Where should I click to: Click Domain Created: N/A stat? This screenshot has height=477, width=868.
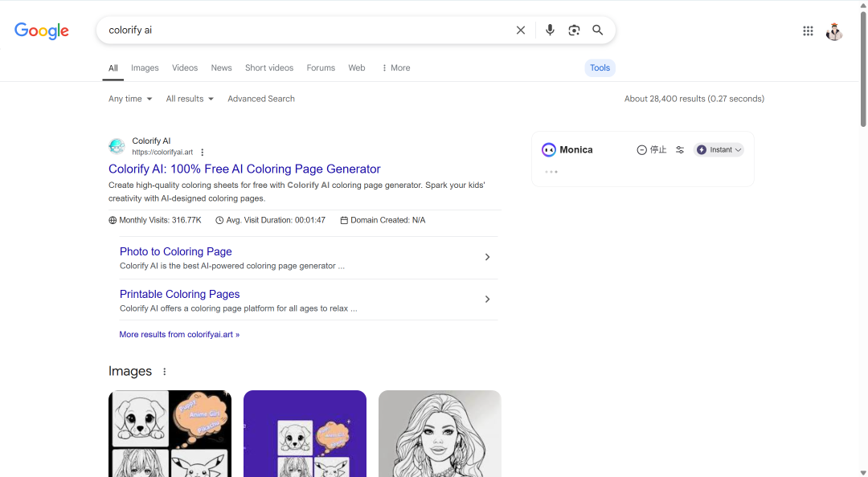point(383,220)
